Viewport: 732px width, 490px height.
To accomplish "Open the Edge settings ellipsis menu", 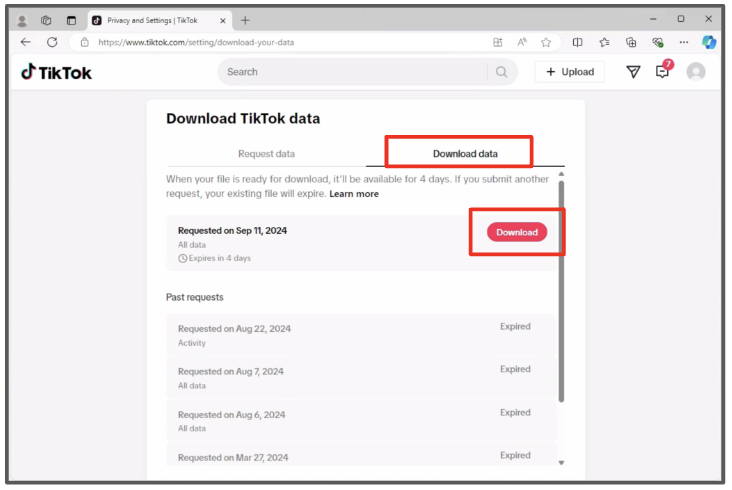I will [684, 42].
